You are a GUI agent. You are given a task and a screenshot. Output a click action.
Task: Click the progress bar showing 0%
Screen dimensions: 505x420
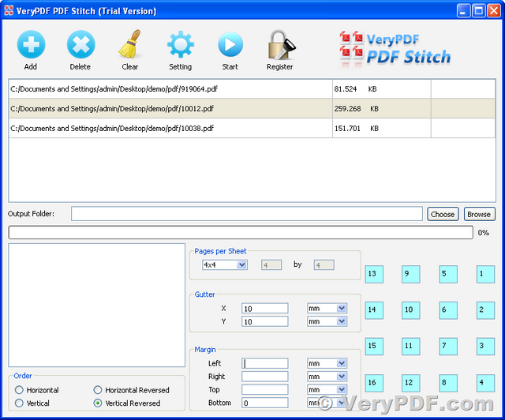point(241,232)
